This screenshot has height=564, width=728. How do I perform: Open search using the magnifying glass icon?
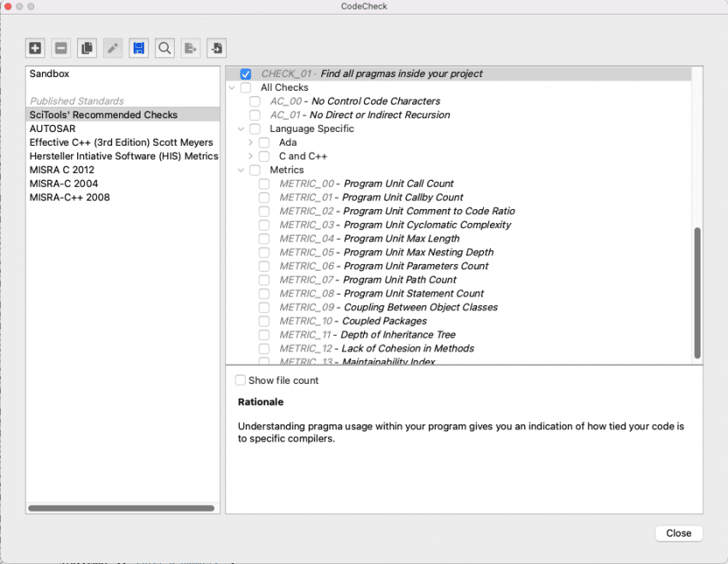[164, 48]
